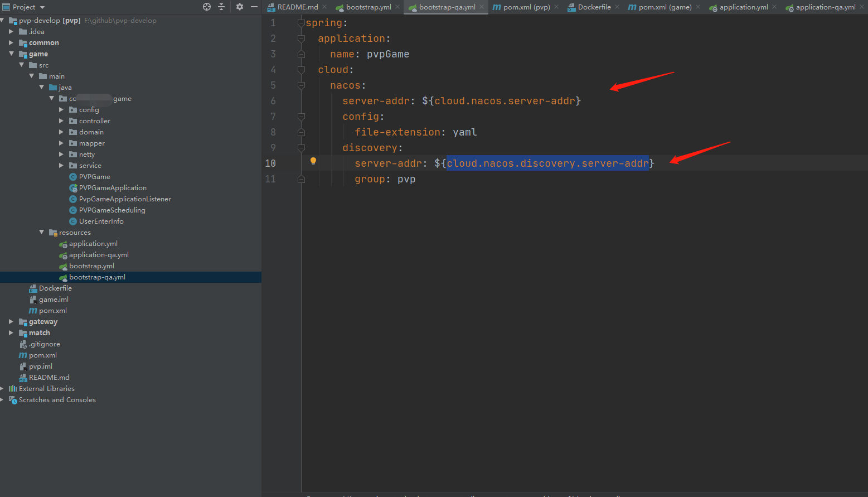The width and height of the screenshot is (868, 497).
Task: Click 'name: pvpGame' value in editor
Action: point(388,54)
